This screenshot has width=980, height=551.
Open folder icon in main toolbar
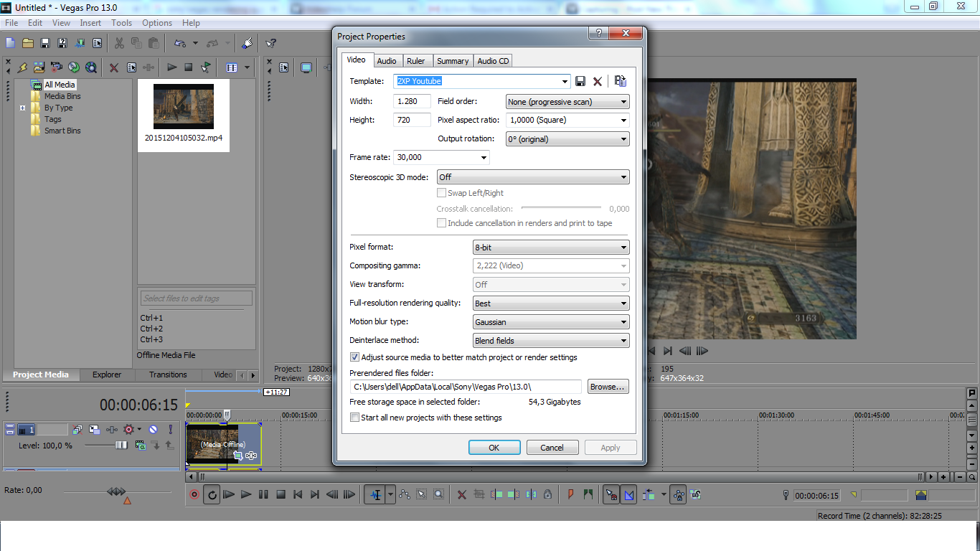[28, 44]
